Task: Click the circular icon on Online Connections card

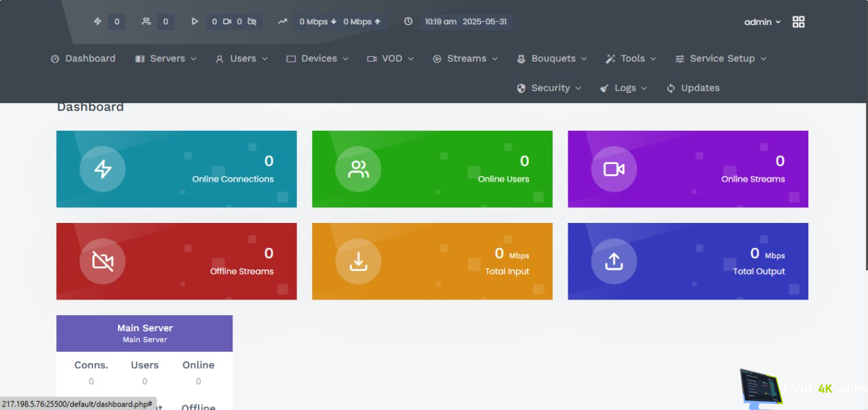Action: (102, 169)
